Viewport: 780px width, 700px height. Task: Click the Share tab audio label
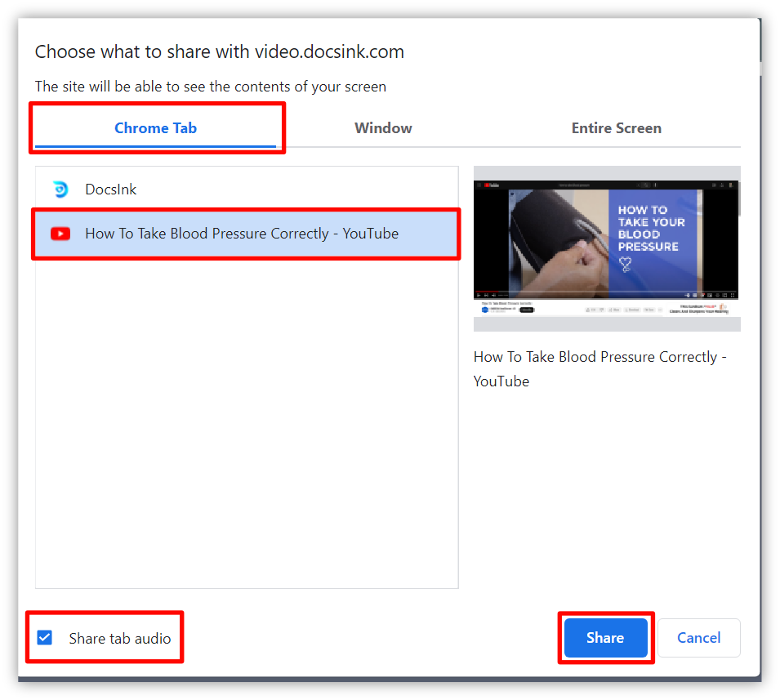coord(120,638)
